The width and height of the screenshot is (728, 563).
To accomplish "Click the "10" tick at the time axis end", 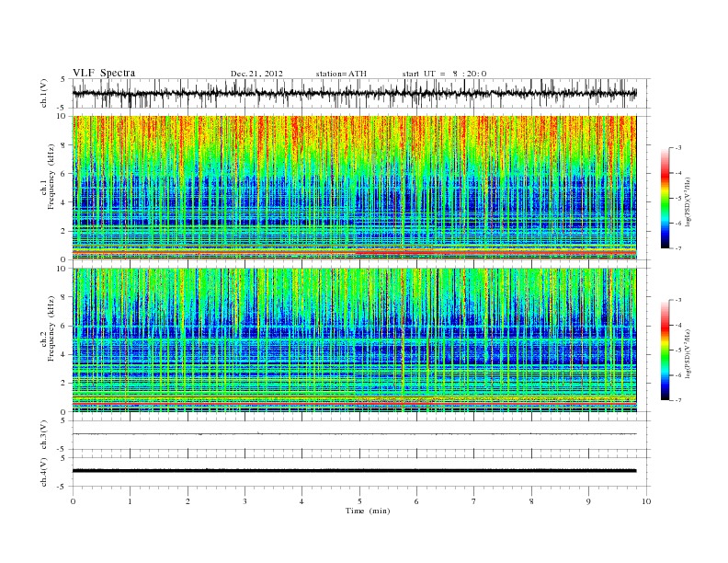I will click(646, 501).
